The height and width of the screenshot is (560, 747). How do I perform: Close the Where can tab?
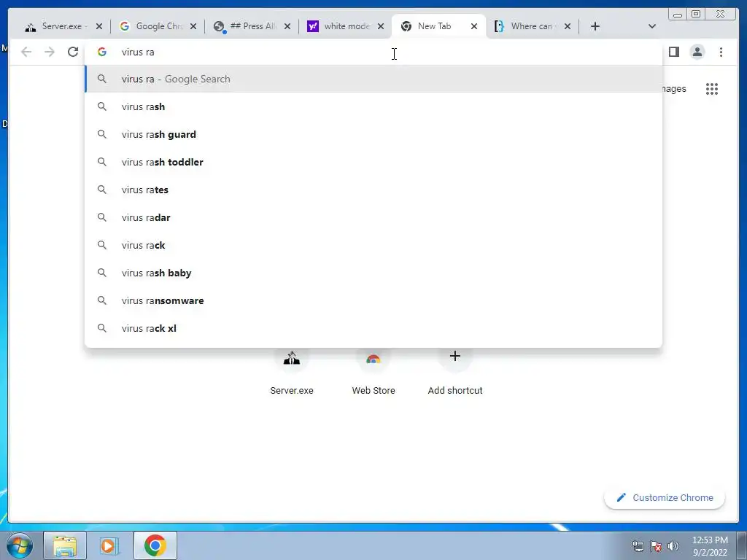(568, 26)
